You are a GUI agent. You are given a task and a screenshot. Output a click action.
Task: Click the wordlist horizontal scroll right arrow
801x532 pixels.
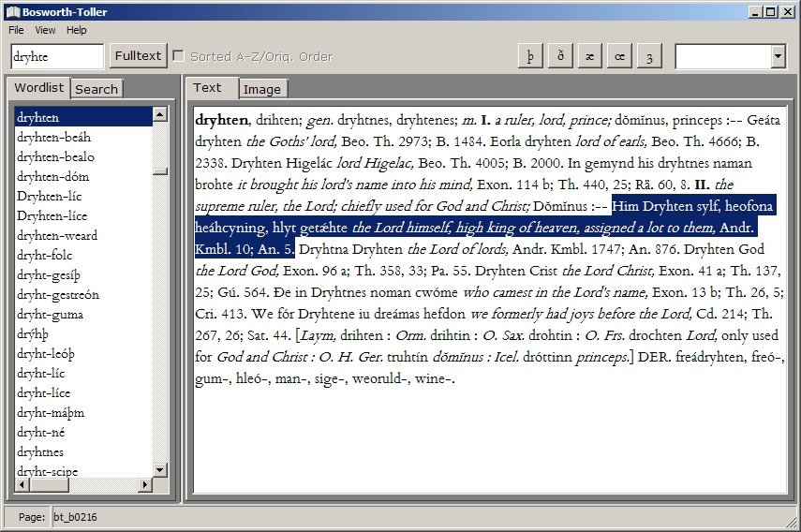[x=145, y=484]
